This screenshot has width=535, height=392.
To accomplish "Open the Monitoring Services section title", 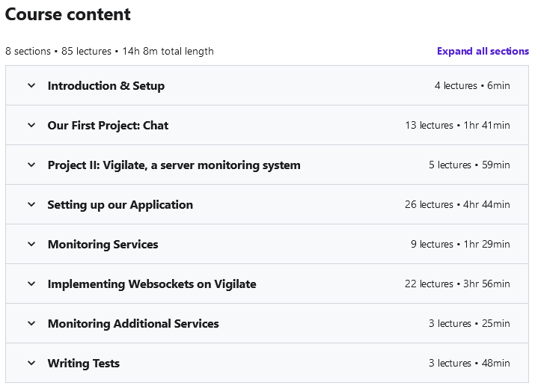I will (103, 245).
